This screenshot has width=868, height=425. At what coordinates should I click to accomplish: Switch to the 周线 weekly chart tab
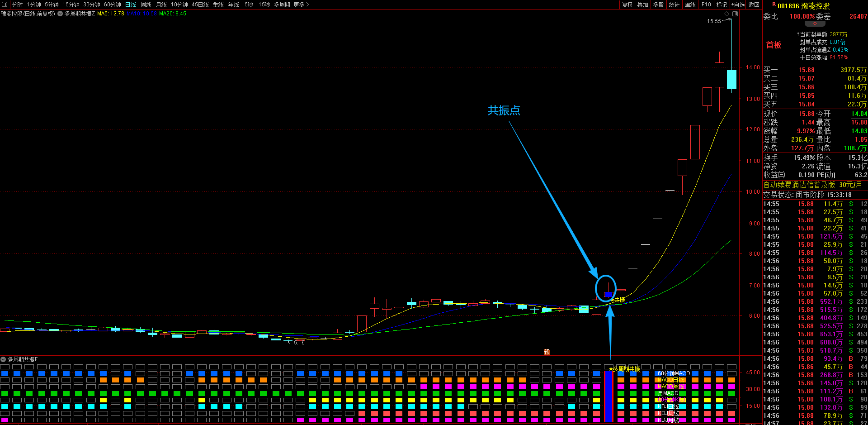pos(146,5)
